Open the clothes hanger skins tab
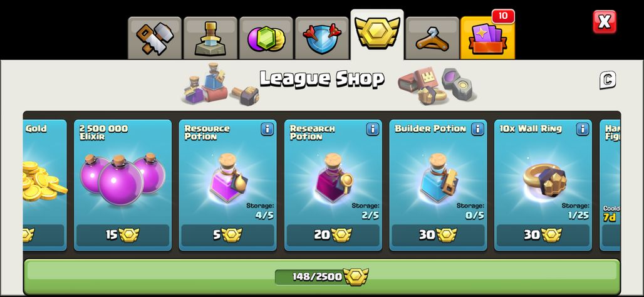Image resolution: width=644 pixels, height=297 pixels. pyautogui.click(x=432, y=38)
